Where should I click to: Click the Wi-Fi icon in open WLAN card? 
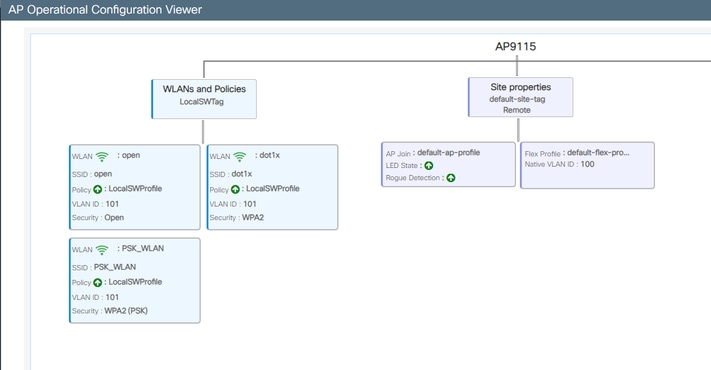(x=102, y=156)
